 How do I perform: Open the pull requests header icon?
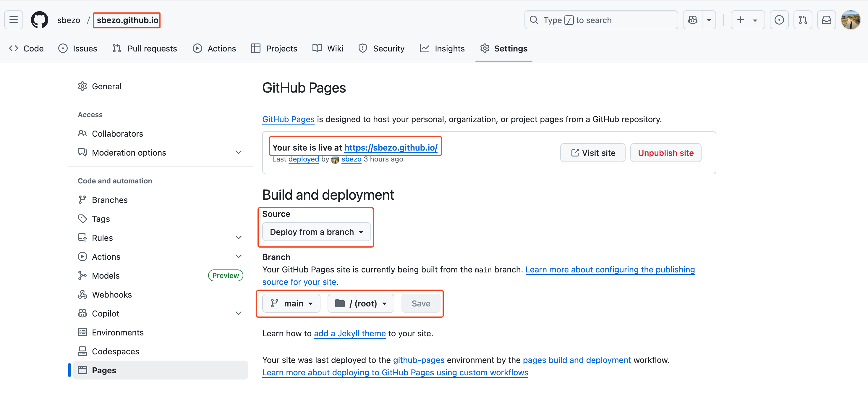(x=803, y=20)
